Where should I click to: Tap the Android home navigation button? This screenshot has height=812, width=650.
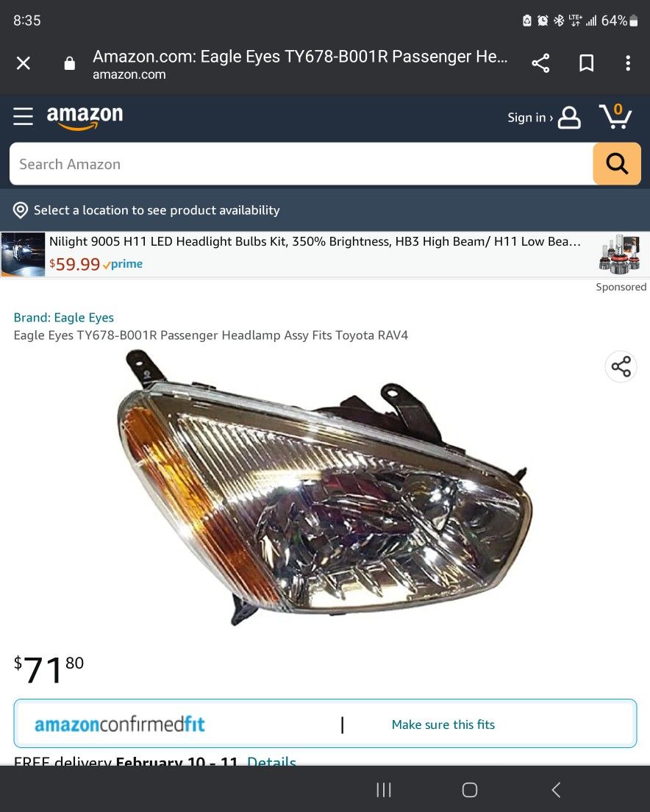coord(469,790)
